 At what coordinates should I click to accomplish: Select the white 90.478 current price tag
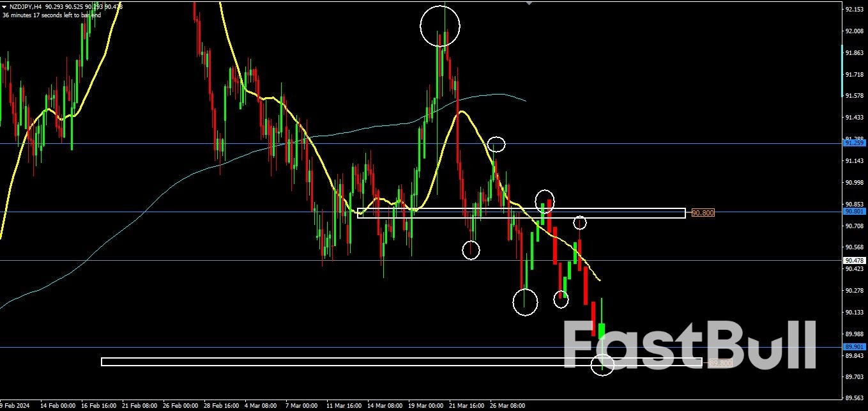[855, 260]
